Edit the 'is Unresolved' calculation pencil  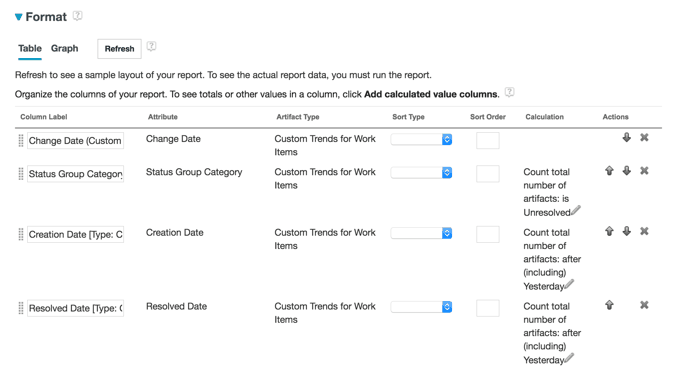tap(576, 210)
